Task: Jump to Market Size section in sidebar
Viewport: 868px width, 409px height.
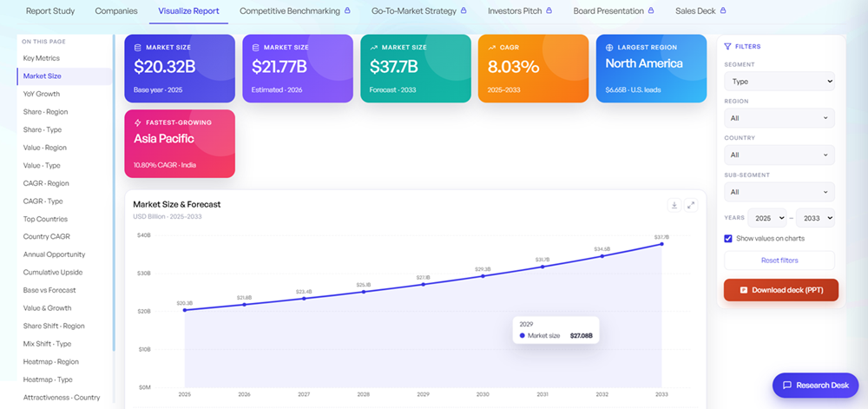Action: point(64,76)
